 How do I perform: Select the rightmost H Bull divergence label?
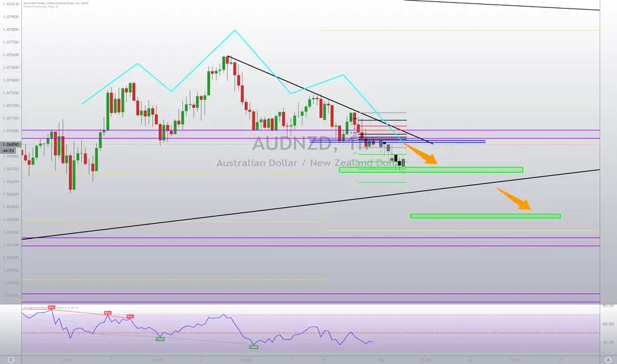[254, 347]
